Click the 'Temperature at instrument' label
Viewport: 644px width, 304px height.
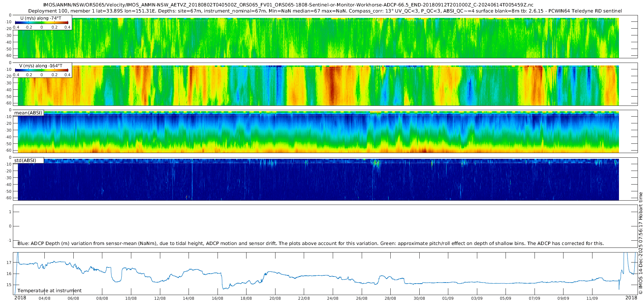(x=49, y=291)
